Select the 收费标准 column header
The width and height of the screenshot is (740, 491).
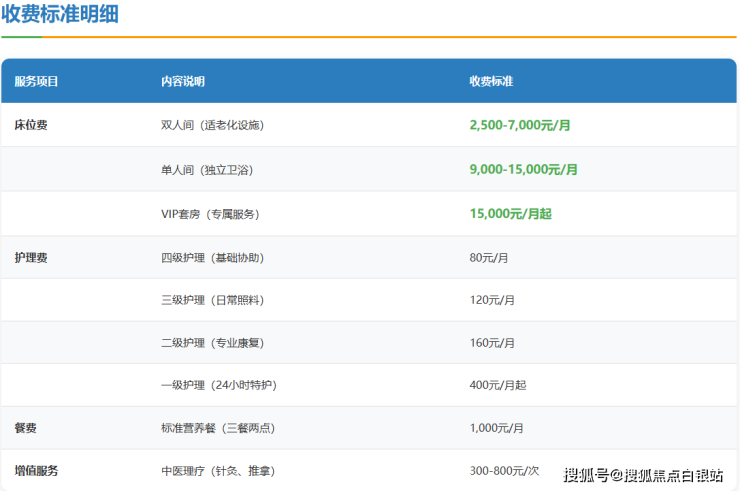[491, 81]
